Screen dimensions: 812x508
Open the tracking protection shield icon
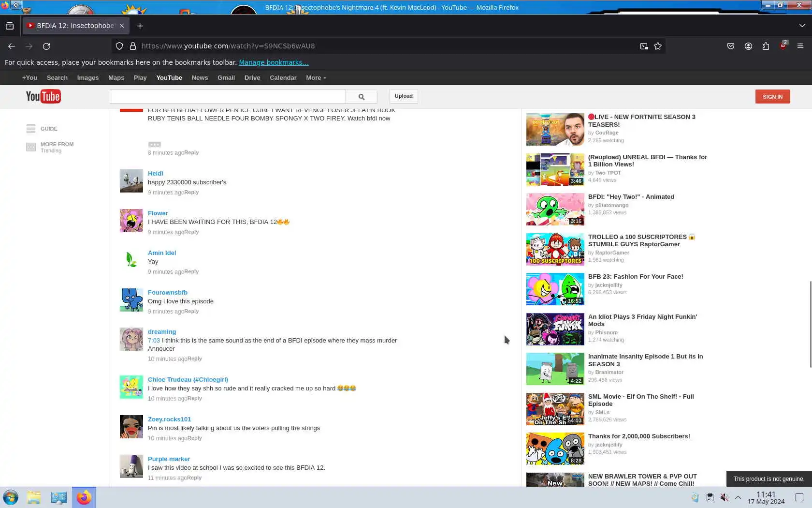pyautogui.click(x=119, y=46)
